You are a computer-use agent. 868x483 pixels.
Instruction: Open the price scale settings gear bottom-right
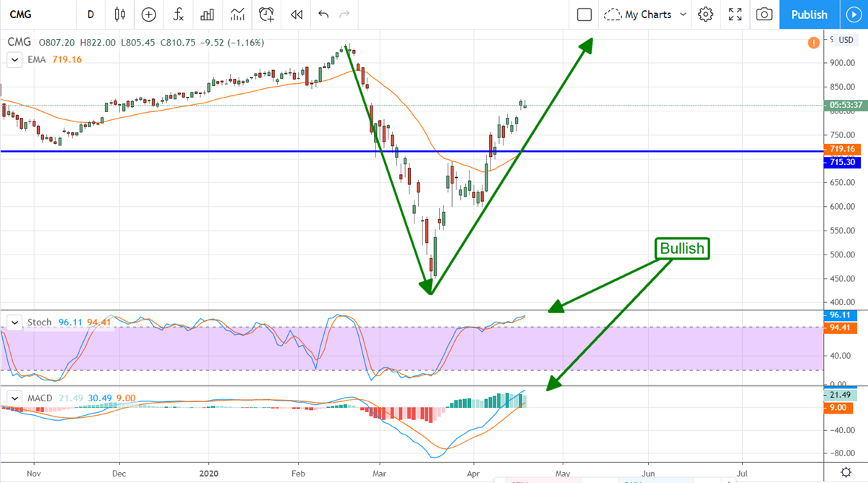point(846,472)
